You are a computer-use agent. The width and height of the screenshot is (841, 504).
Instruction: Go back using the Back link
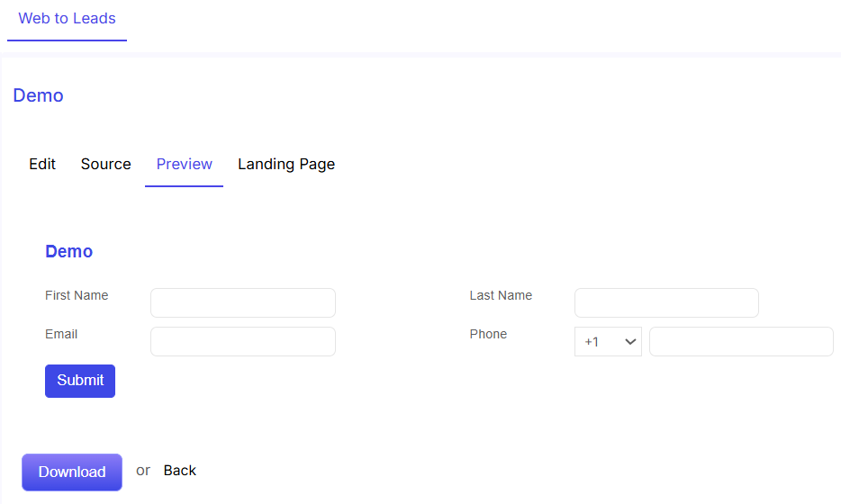(x=180, y=470)
